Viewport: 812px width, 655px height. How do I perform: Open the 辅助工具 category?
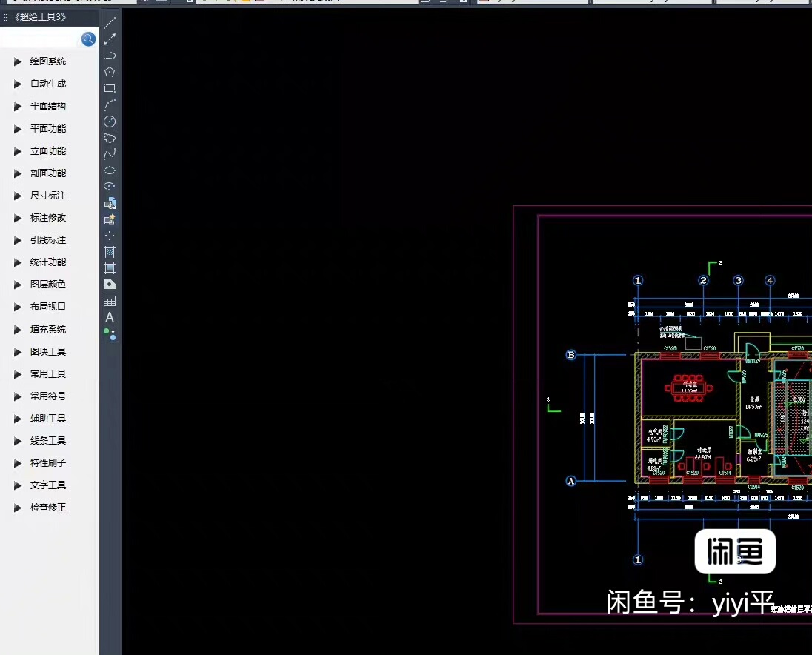pyautogui.click(x=47, y=419)
